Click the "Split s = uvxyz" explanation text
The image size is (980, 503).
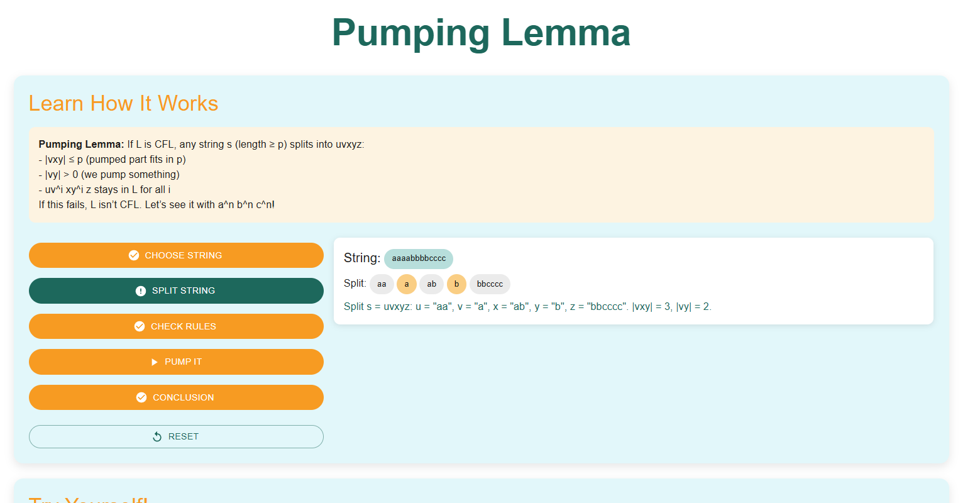coord(527,307)
